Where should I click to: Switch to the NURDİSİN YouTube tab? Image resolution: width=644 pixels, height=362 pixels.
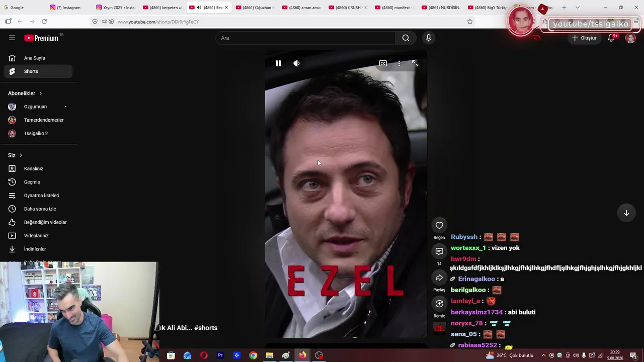(x=440, y=8)
